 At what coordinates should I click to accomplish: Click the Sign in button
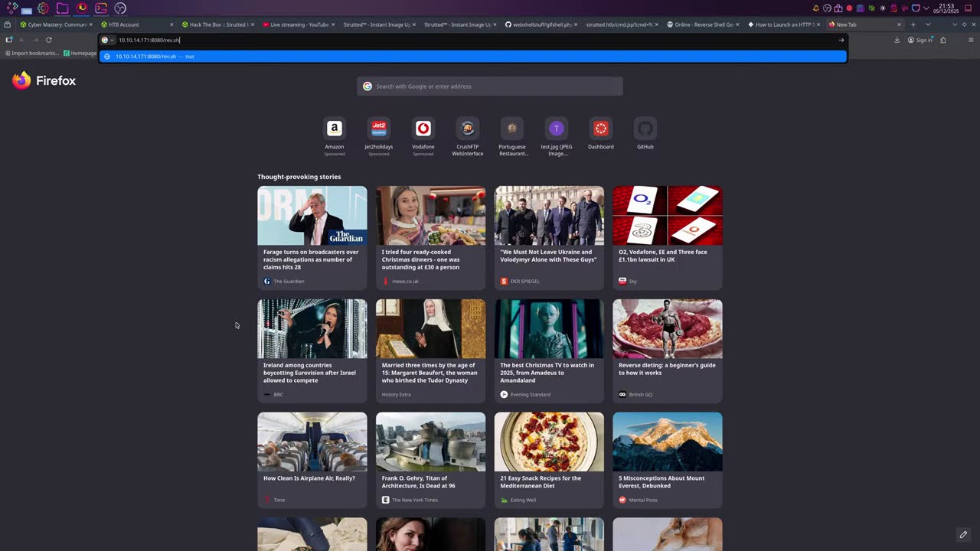click(920, 40)
